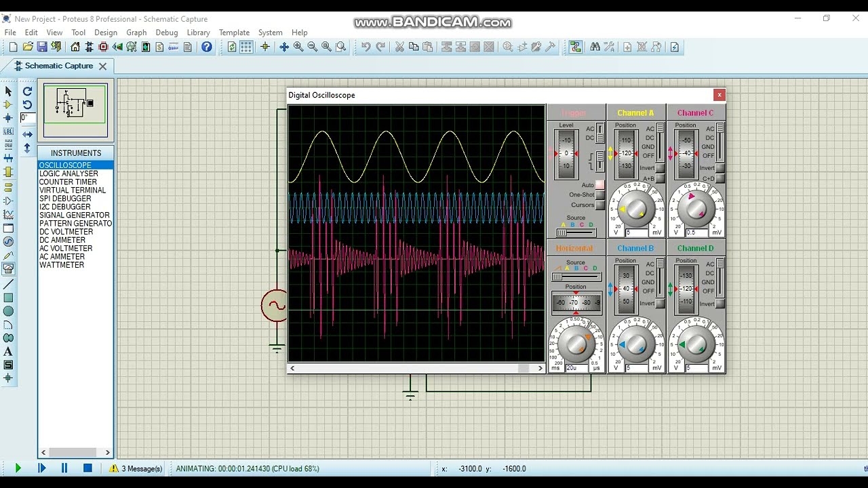This screenshot has height=488, width=868.
Task: Open the blue Help question-mark icon
Action: pyautogui.click(x=207, y=47)
